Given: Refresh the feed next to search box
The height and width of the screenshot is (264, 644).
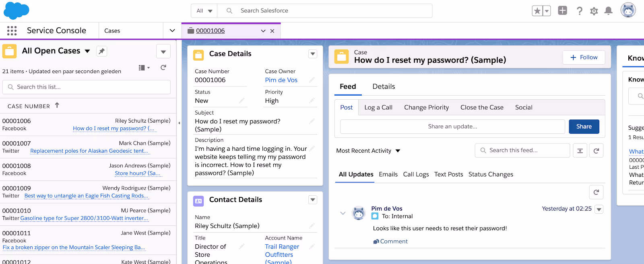Looking at the screenshot, I should (596, 151).
